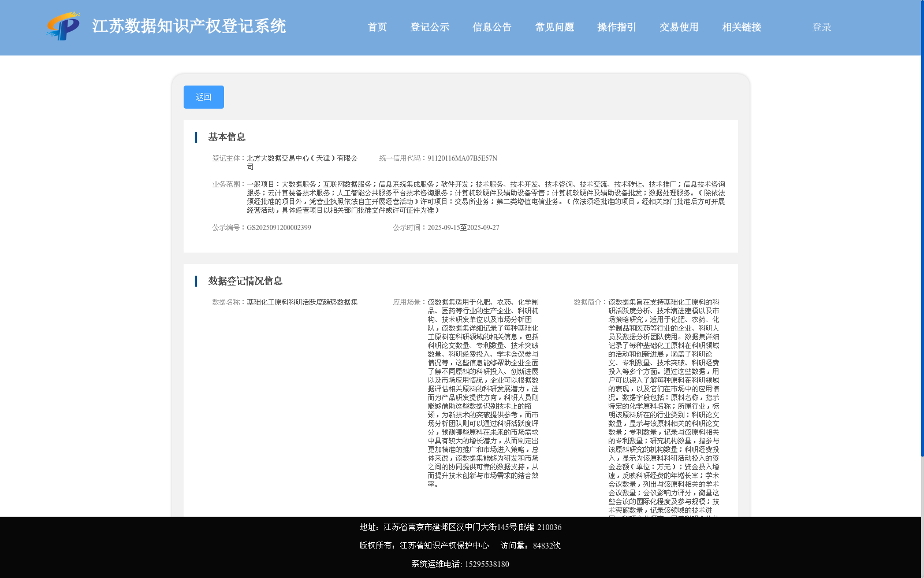Open the 首页 nav item
The width and height of the screenshot is (924, 578).
377,27
